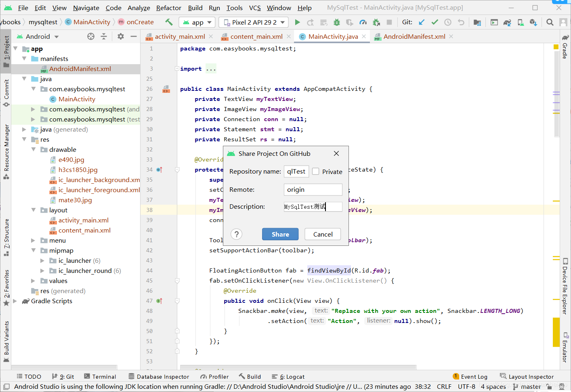Expand the values folder in project tree

click(33, 281)
